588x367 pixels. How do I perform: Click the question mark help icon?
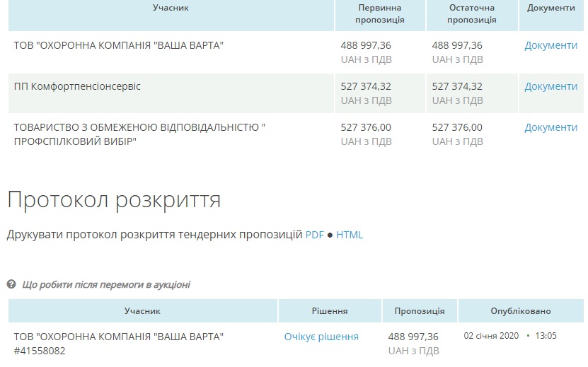click(11, 284)
